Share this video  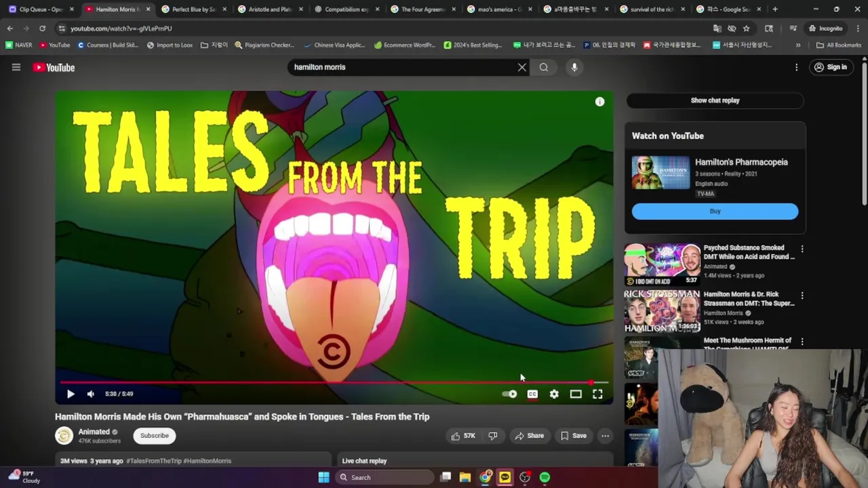point(529,436)
